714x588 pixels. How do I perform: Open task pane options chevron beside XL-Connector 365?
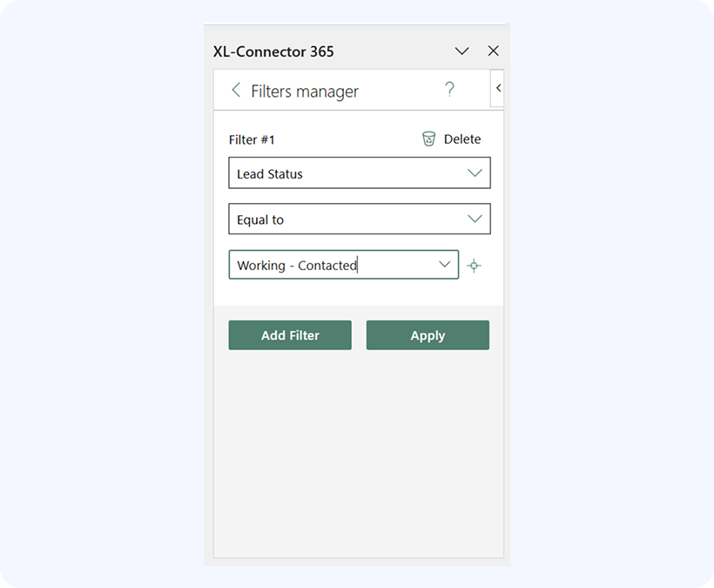point(462,51)
